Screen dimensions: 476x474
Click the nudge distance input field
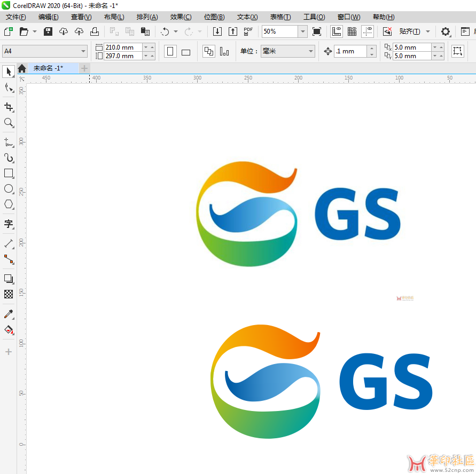pos(350,51)
